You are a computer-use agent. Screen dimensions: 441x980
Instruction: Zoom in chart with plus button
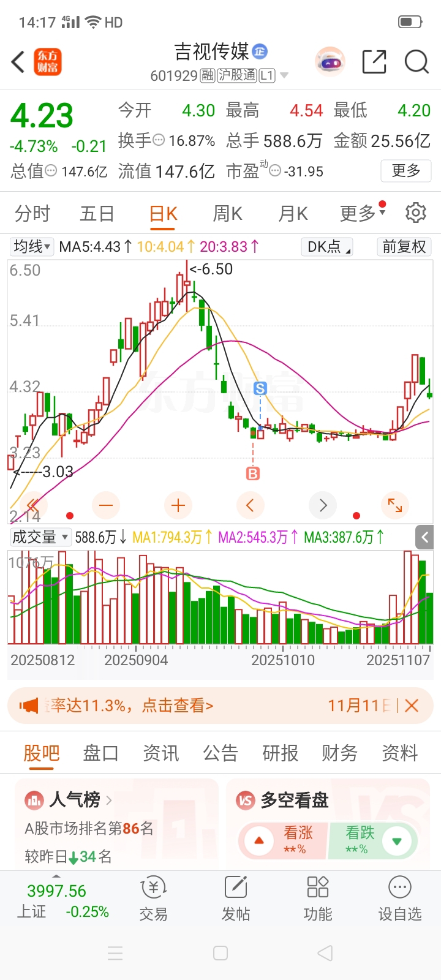[x=178, y=505]
